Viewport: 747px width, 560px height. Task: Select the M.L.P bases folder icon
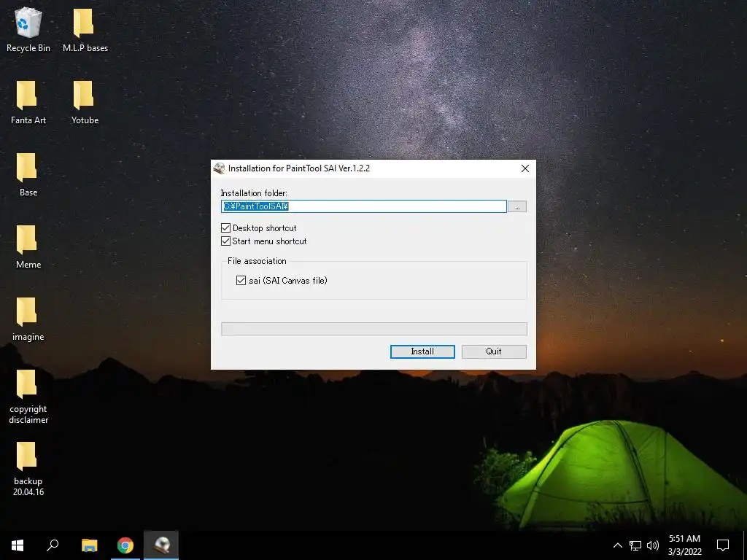pos(85,29)
